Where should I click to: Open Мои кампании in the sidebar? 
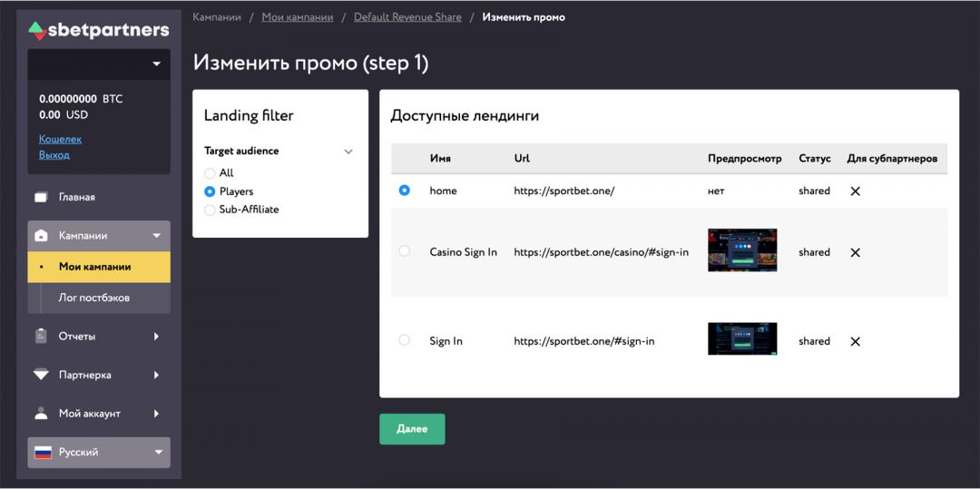[x=99, y=267]
